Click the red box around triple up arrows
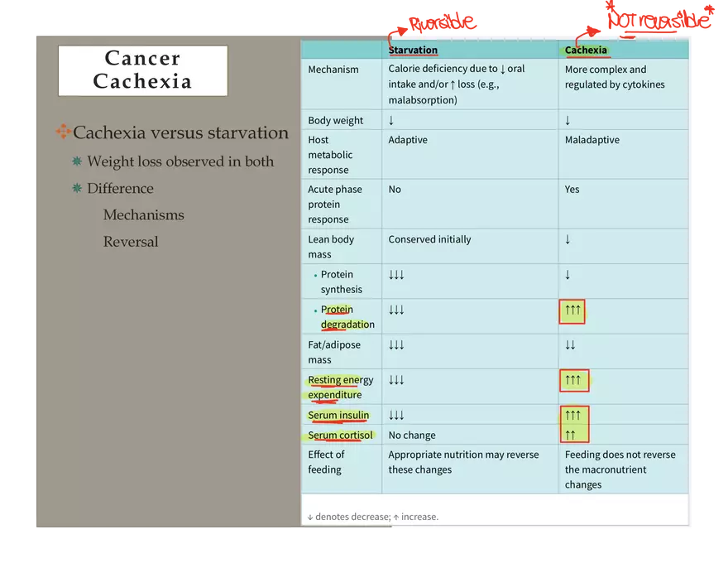 pyautogui.click(x=572, y=312)
